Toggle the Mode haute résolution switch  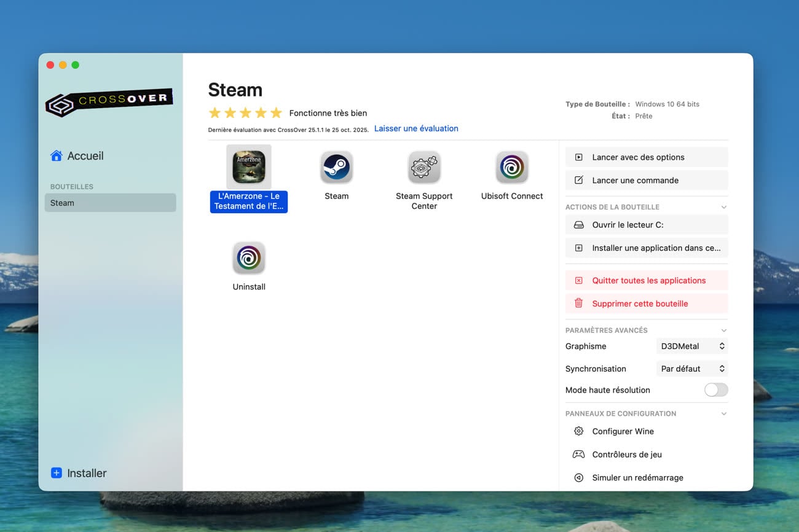tap(715, 390)
